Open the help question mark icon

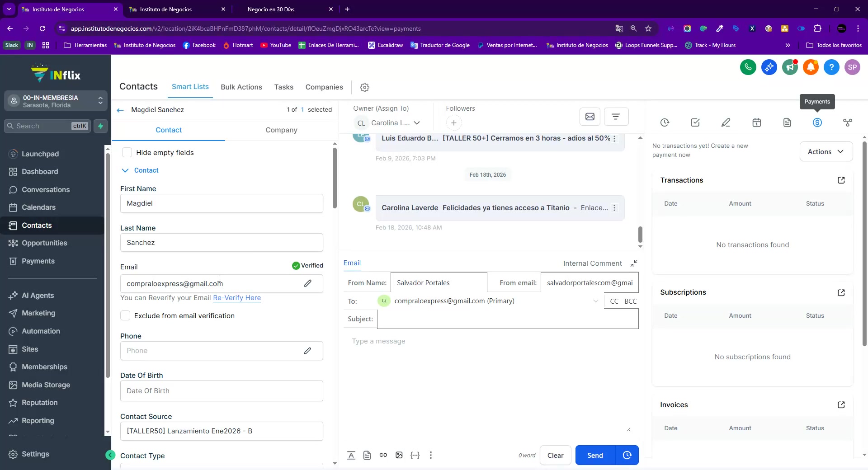coord(831,67)
